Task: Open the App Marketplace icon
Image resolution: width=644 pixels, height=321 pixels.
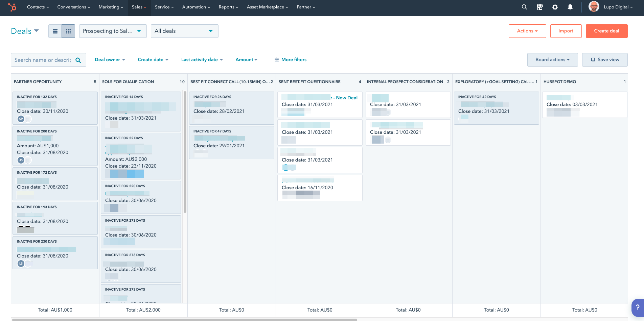Action: click(539, 7)
